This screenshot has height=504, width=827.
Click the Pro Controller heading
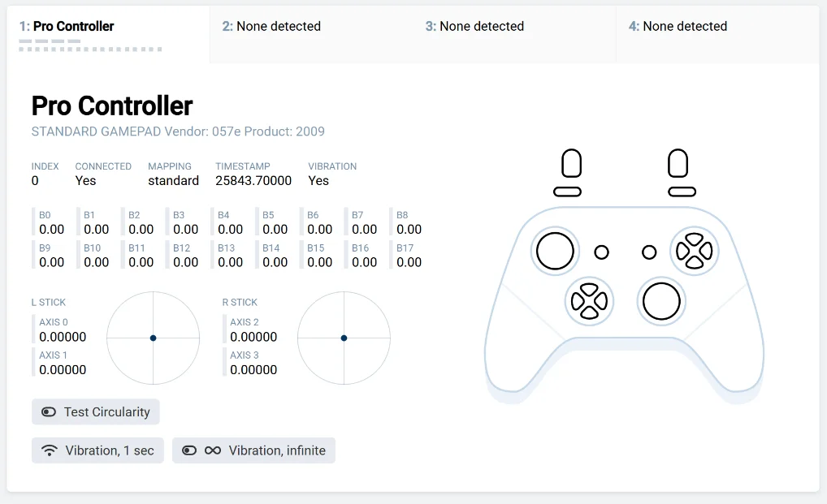[112, 106]
